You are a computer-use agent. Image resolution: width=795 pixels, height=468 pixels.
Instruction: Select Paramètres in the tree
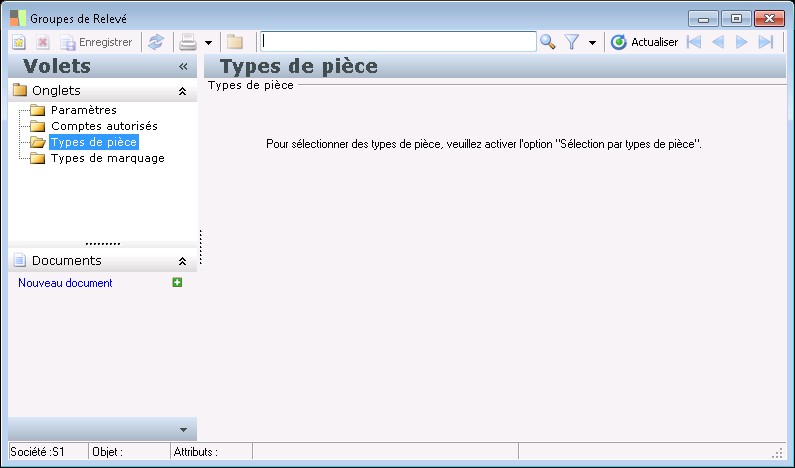[84, 110]
